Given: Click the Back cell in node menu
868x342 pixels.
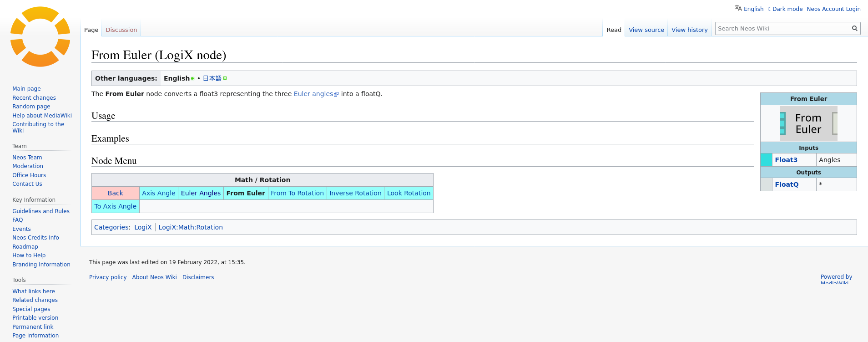Looking at the screenshot, I should [115, 193].
